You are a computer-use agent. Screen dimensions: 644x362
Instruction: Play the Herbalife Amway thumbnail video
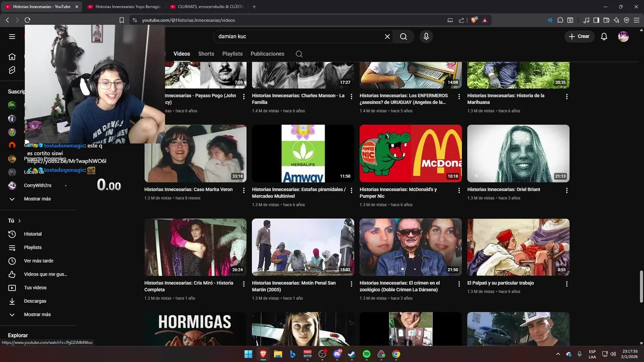pyautogui.click(x=303, y=153)
